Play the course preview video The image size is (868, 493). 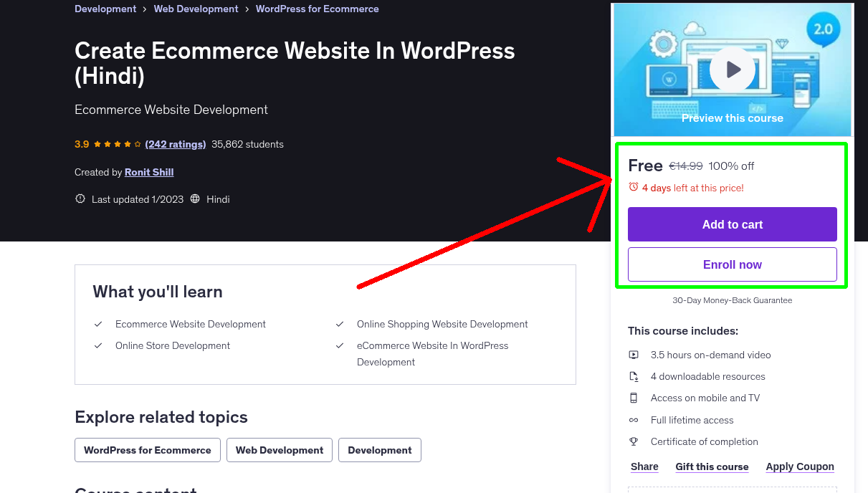[x=732, y=69]
